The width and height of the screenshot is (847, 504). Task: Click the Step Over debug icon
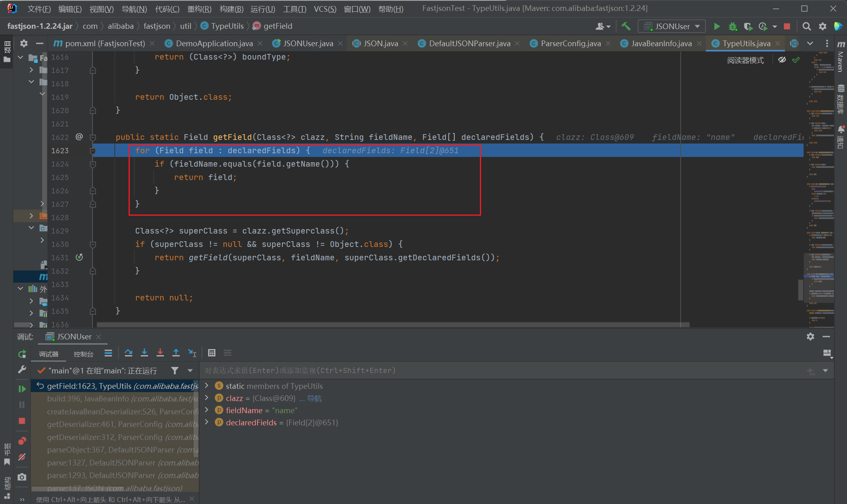point(129,353)
